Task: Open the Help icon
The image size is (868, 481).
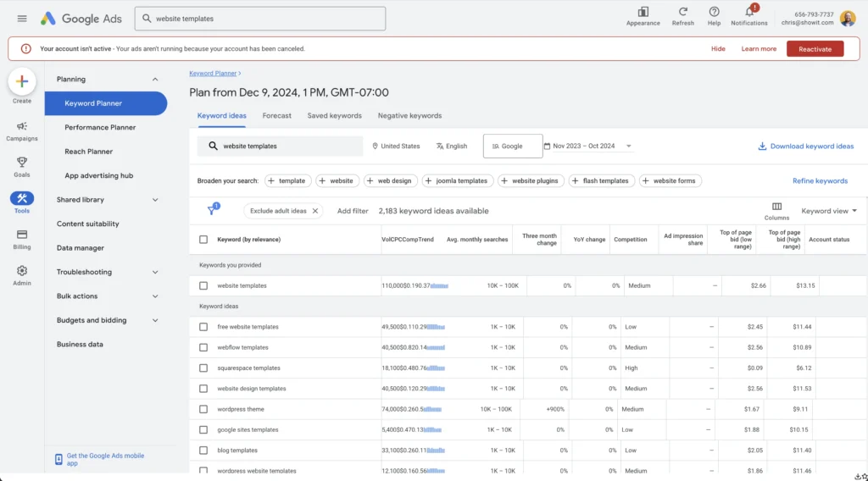Action: (x=714, y=12)
